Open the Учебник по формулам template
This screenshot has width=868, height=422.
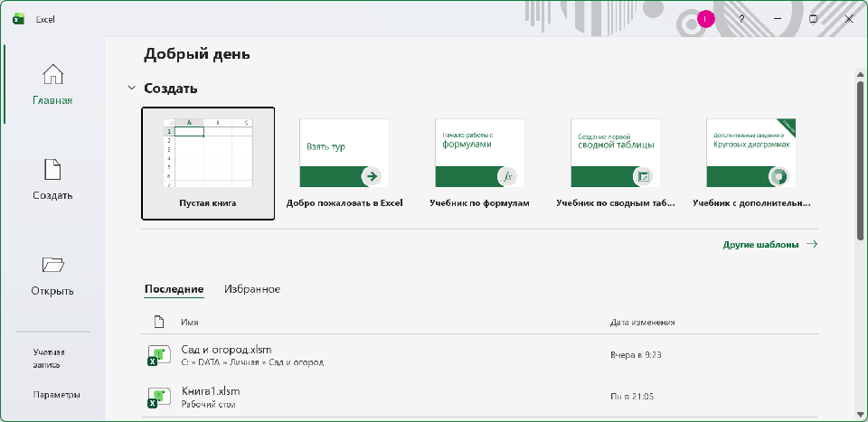click(x=479, y=164)
